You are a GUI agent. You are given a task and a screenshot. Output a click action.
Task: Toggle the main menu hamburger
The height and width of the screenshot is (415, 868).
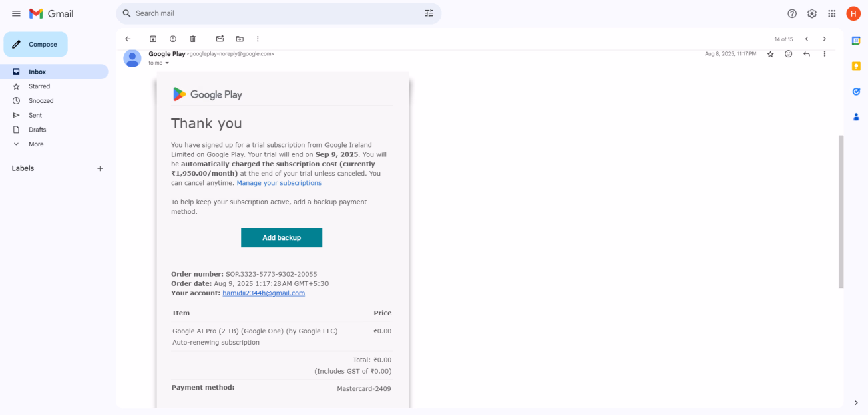click(16, 13)
